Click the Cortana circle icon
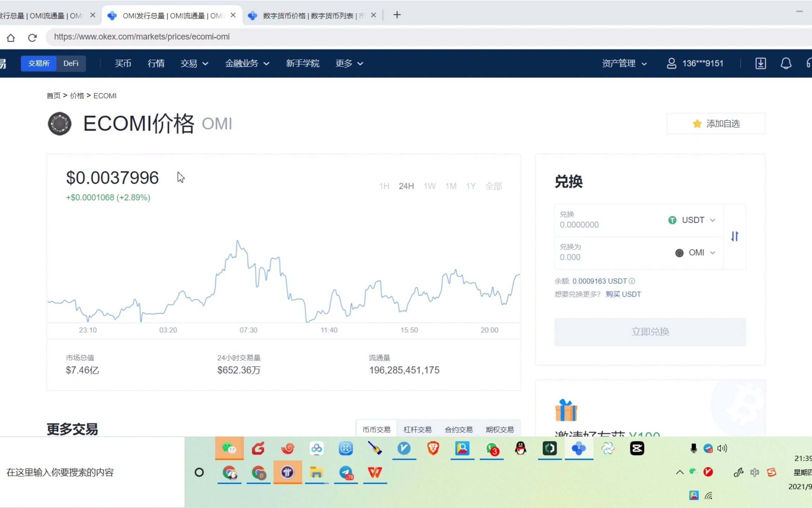The image size is (812, 508). [199, 472]
